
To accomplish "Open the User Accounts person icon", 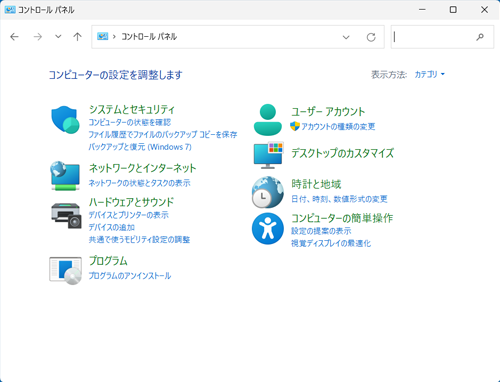I will (268, 120).
